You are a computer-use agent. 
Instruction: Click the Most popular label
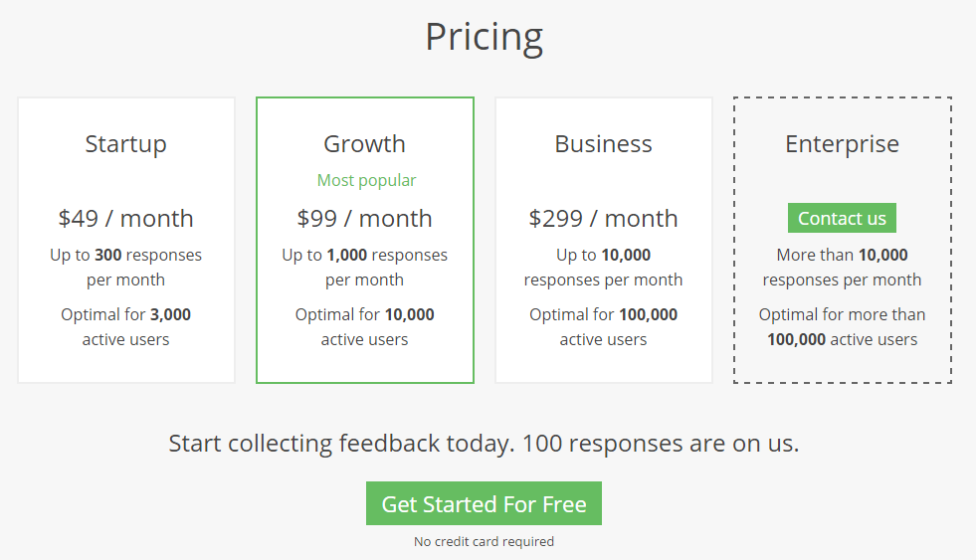367,180
